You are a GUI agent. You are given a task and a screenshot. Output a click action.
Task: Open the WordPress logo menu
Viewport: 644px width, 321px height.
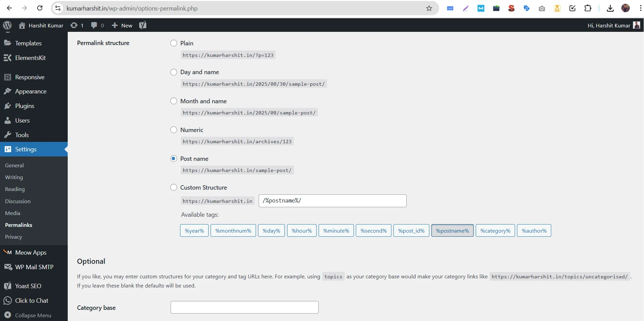click(x=7, y=25)
